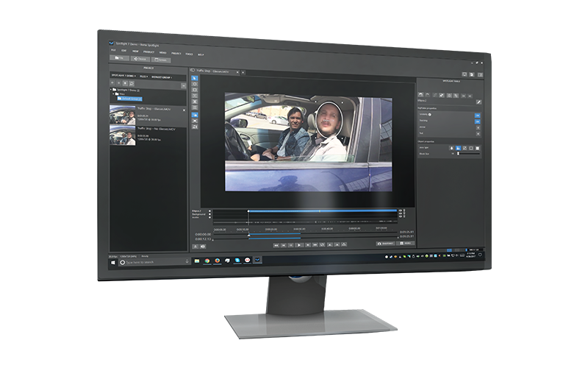Click the Windows Start button
This screenshot has width=588, height=368.
[x=113, y=263]
